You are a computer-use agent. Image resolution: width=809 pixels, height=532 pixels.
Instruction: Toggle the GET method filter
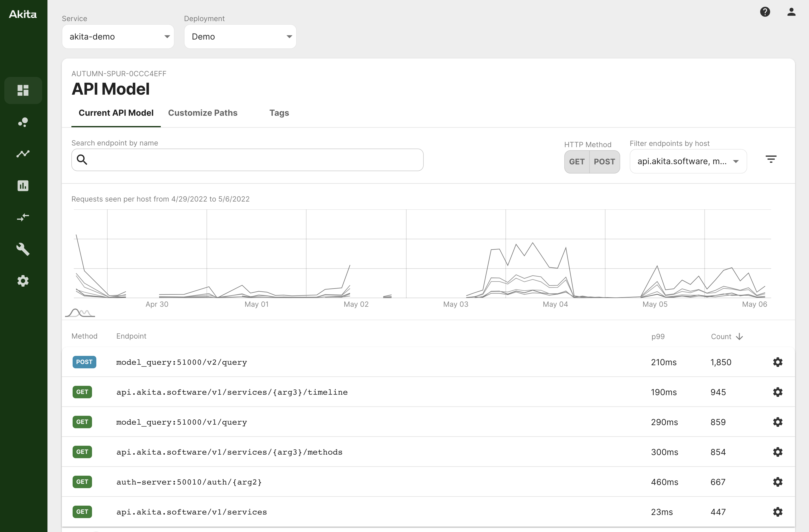(577, 162)
